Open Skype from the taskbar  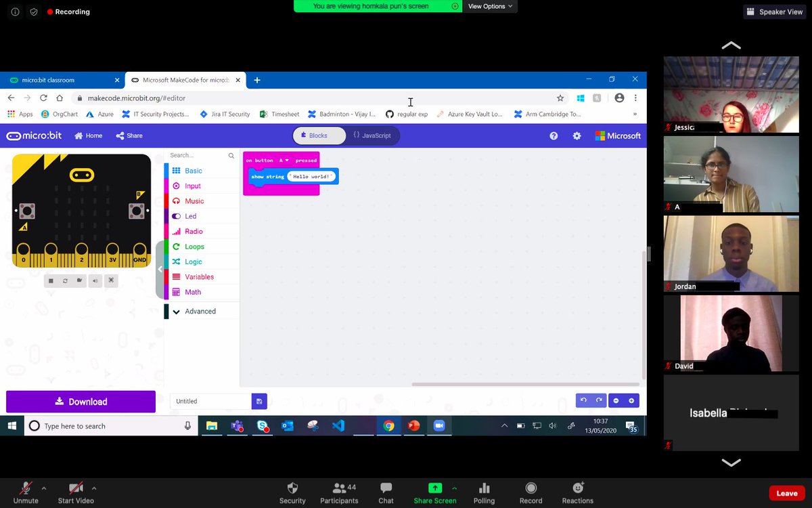pyautogui.click(x=263, y=425)
